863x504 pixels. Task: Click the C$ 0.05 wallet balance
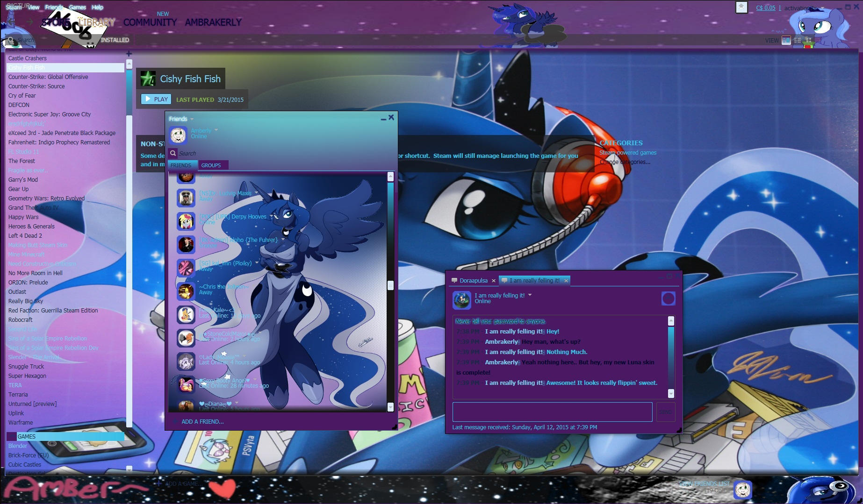[766, 8]
